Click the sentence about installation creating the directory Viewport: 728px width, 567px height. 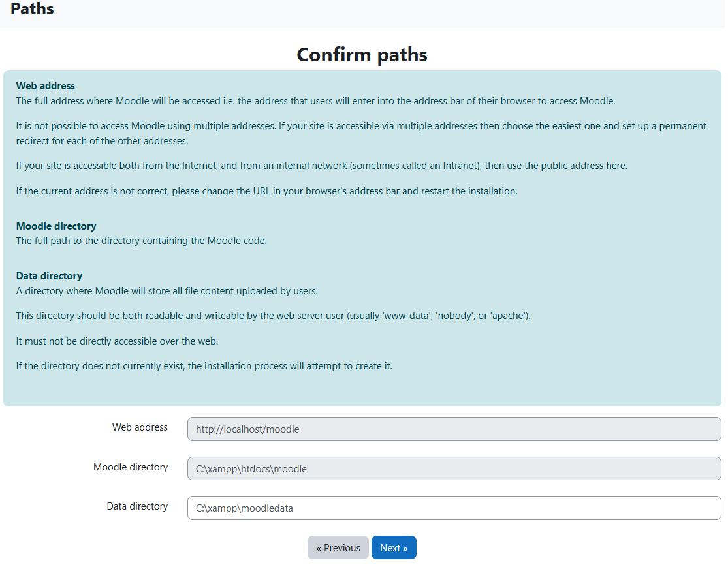204,366
